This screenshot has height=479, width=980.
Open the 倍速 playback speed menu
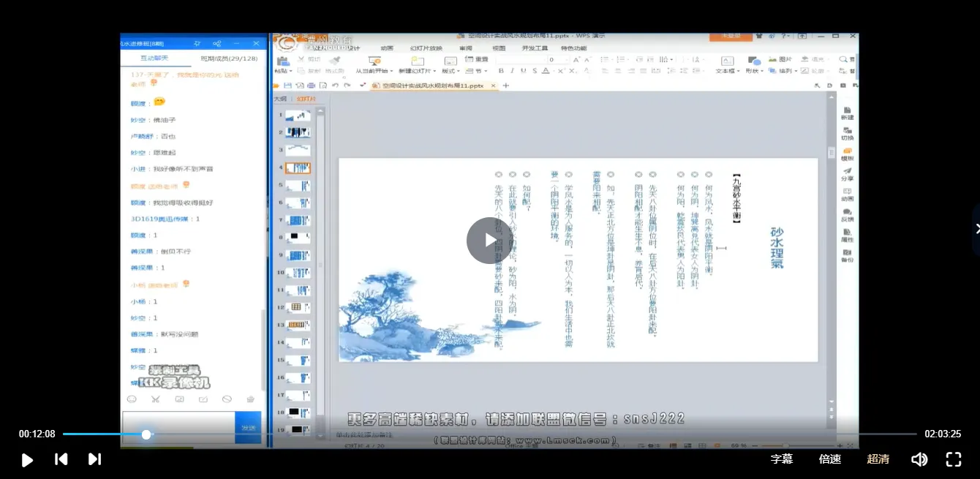(x=830, y=459)
